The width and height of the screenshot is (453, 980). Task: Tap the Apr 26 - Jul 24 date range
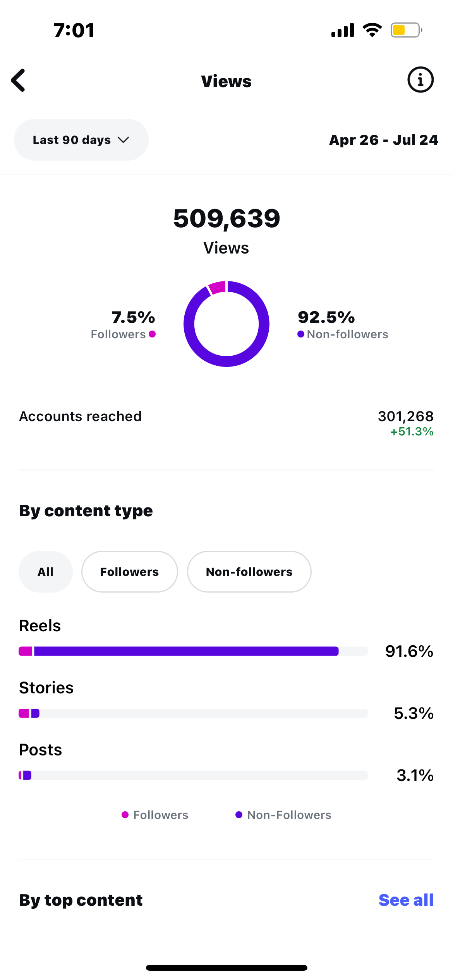[x=383, y=140]
